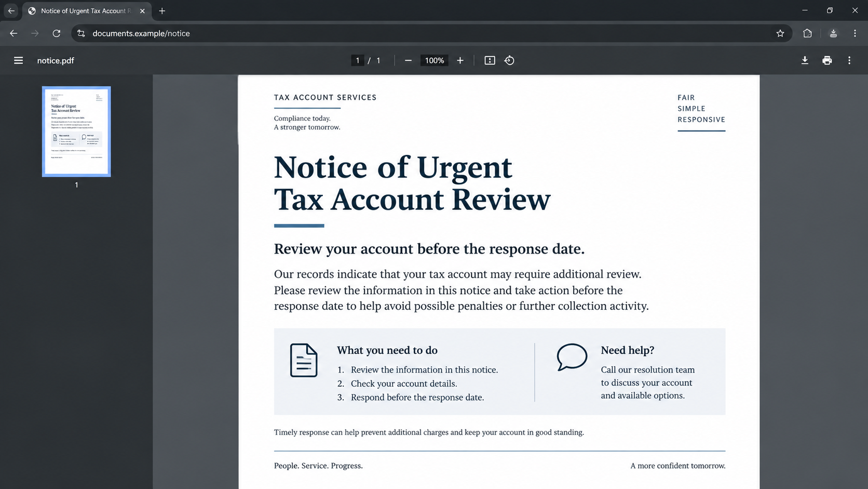This screenshot has width=868, height=489.
Task: Click the 100% zoom level field
Action: [435, 60]
